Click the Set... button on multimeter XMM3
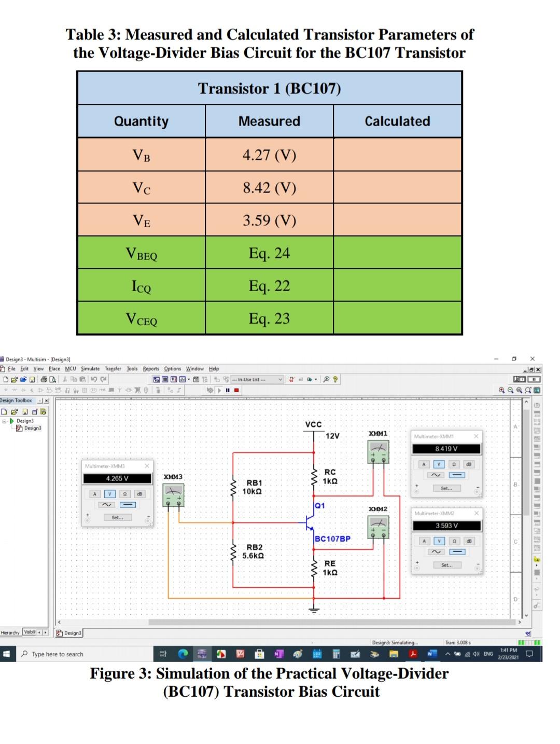The height and width of the screenshot is (744, 560). point(117,517)
